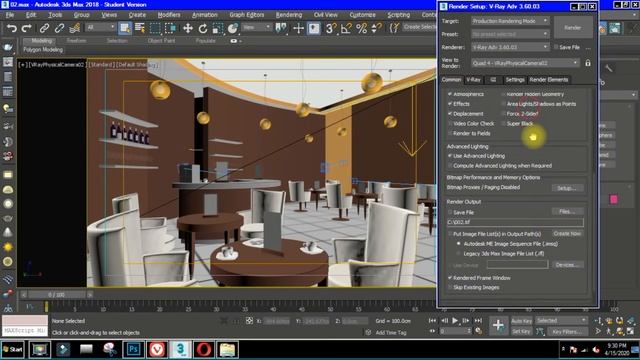Enable Video Color Check checkbox

pos(450,123)
